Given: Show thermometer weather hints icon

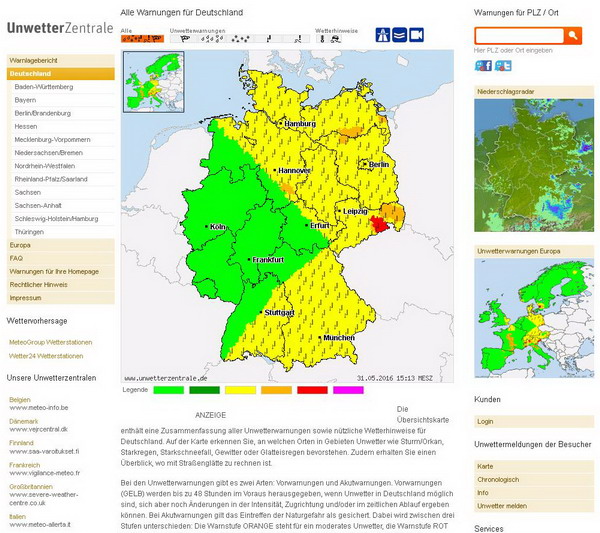Looking at the screenshot, I should (x=323, y=39).
